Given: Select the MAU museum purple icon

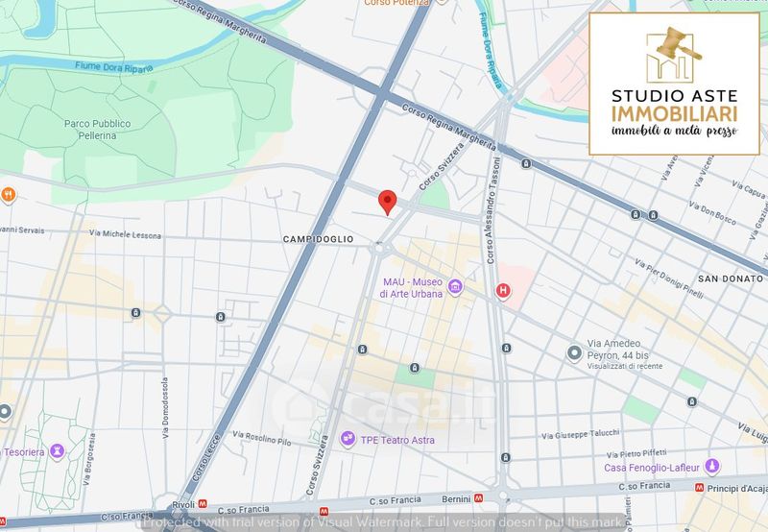Looking at the screenshot, I should [x=455, y=287].
